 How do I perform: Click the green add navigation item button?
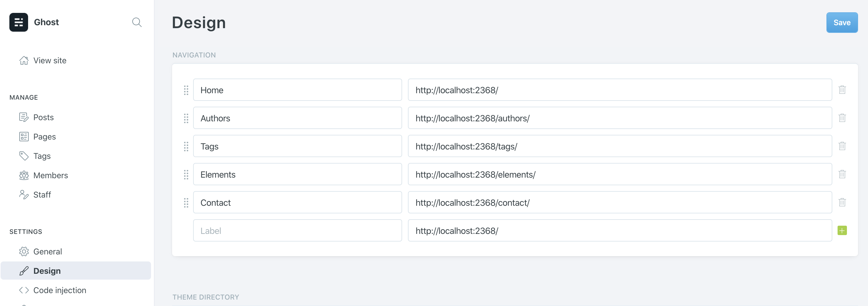842,230
